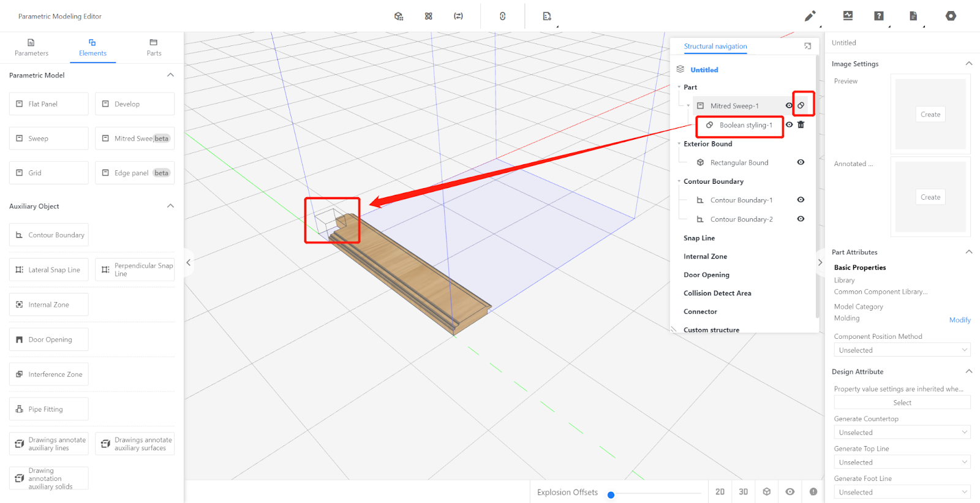980x503 pixels.
Task: Open the Generate Countertop dropdown
Action: pyautogui.click(x=902, y=433)
